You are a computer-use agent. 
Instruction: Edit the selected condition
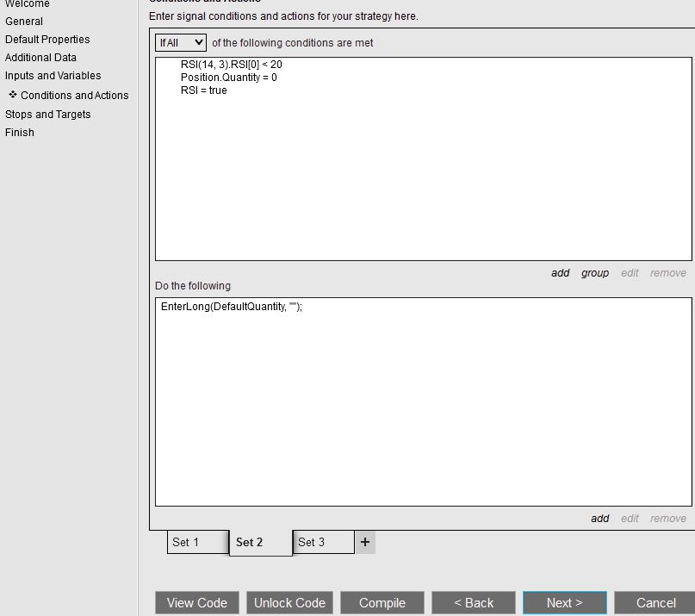630,273
